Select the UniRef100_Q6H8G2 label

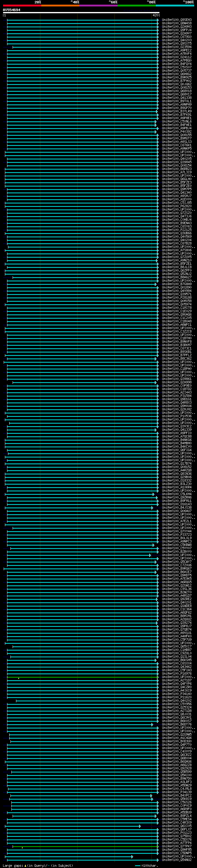pyautogui.click(x=177, y=74)
